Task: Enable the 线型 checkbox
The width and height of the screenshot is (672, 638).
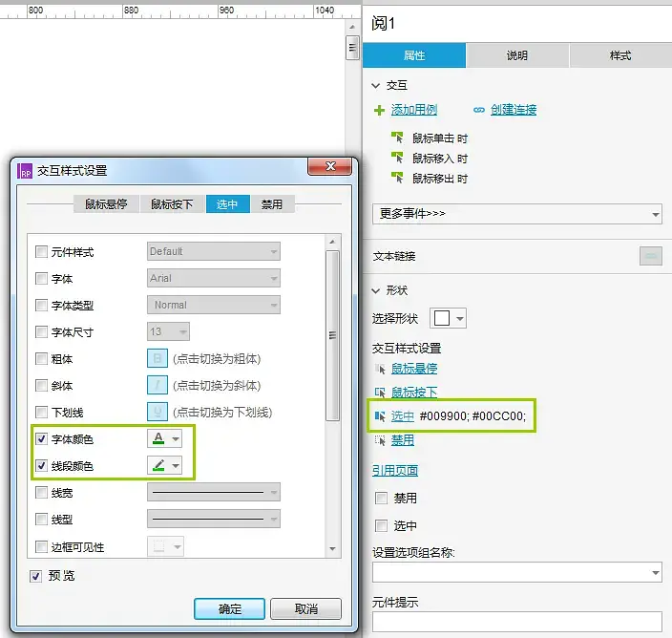Action: pos(41,520)
